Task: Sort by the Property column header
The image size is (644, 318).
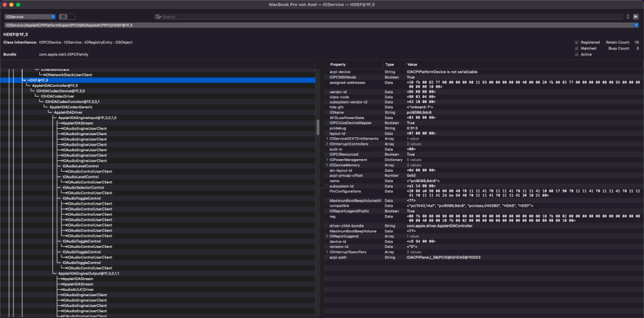Action: (354, 64)
